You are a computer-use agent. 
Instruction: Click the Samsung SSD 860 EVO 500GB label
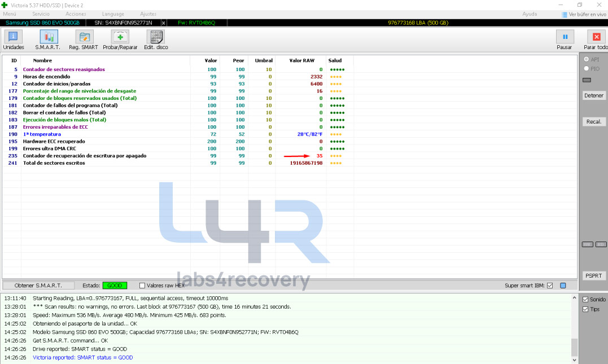point(43,23)
